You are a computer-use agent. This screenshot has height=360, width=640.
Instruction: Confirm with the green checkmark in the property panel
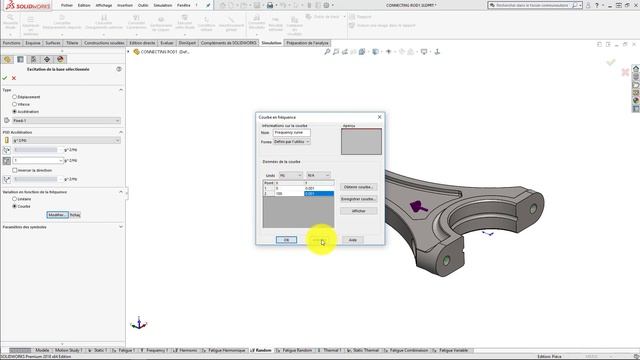point(5,78)
